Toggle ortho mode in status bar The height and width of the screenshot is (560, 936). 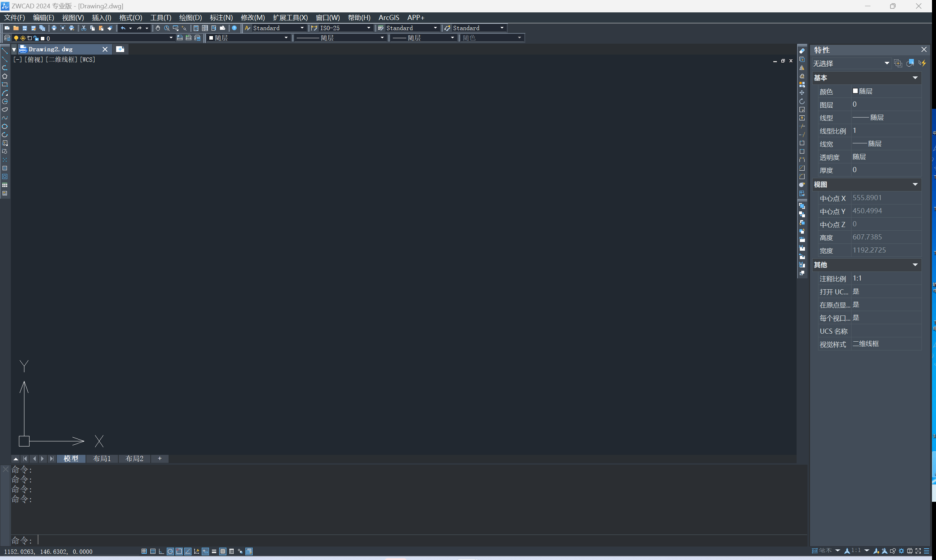(x=161, y=551)
